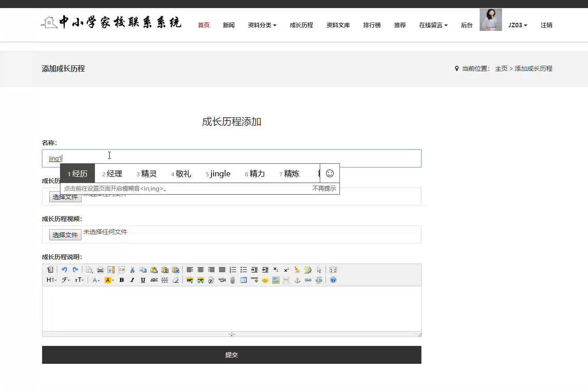The height and width of the screenshot is (392, 588).
Task: Align text left in editor
Action: pos(190,270)
